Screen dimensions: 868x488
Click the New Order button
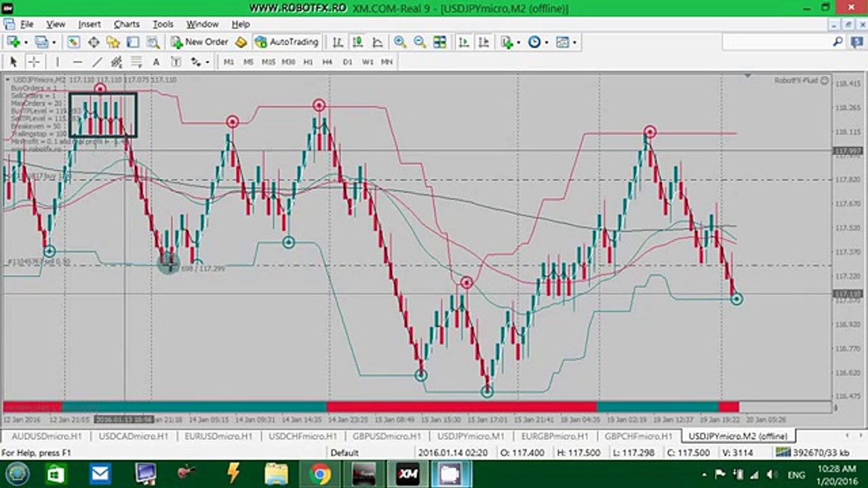click(199, 42)
